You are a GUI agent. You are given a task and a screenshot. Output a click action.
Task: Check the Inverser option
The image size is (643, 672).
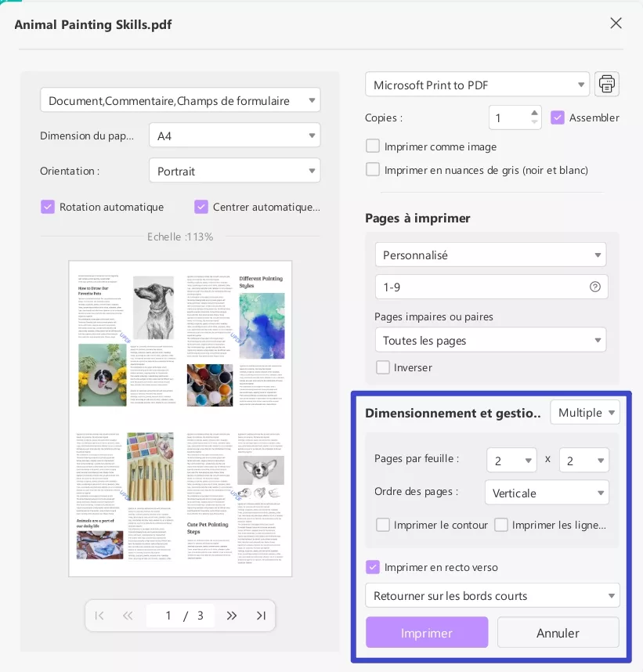pyautogui.click(x=383, y=367)
